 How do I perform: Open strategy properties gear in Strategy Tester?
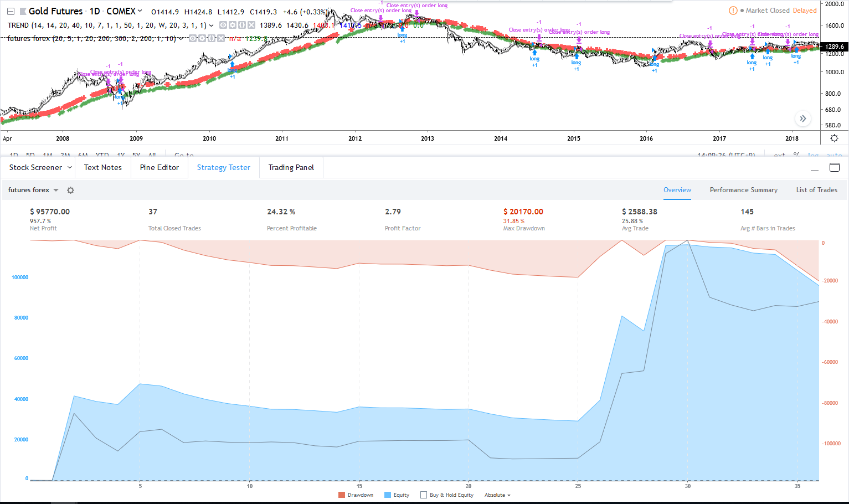[x=70, y=190]
